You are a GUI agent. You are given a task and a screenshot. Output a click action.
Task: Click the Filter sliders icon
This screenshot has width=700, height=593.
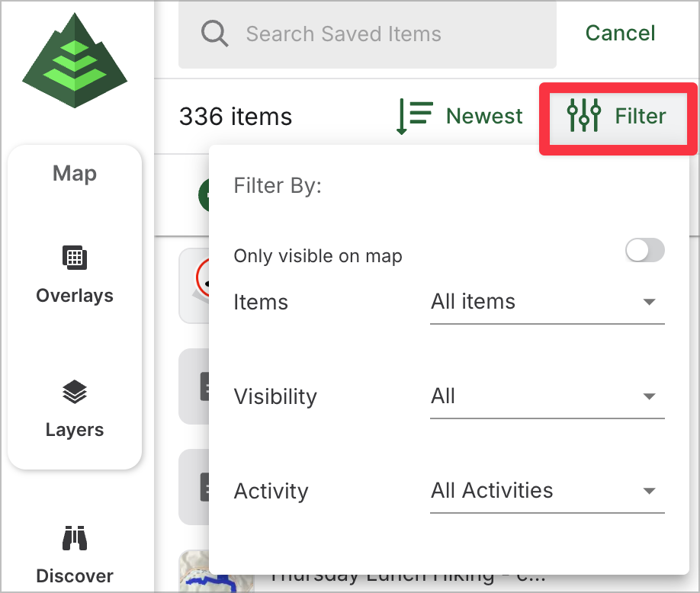[584, 116]
